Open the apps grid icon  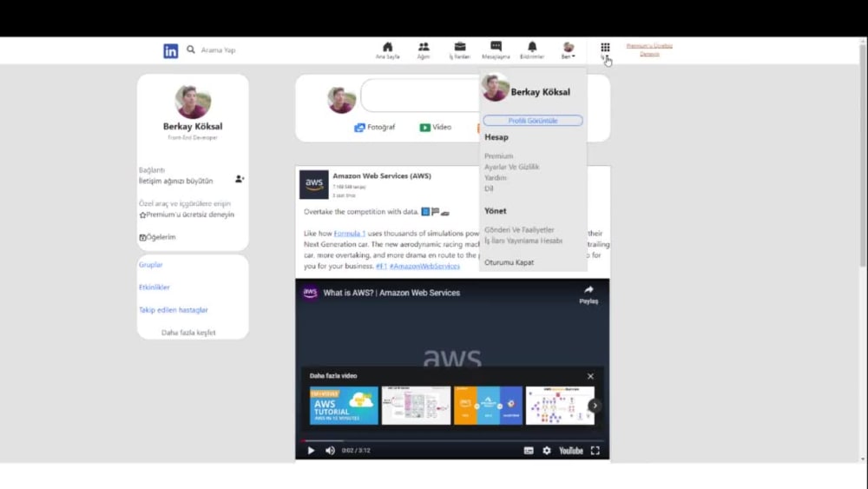[605, 48]
